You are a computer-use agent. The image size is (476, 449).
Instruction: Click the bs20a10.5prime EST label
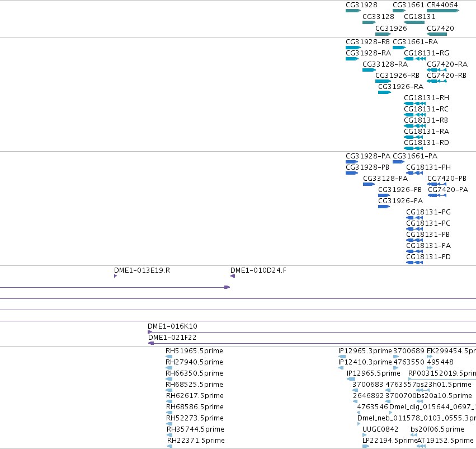pos(444,396)
